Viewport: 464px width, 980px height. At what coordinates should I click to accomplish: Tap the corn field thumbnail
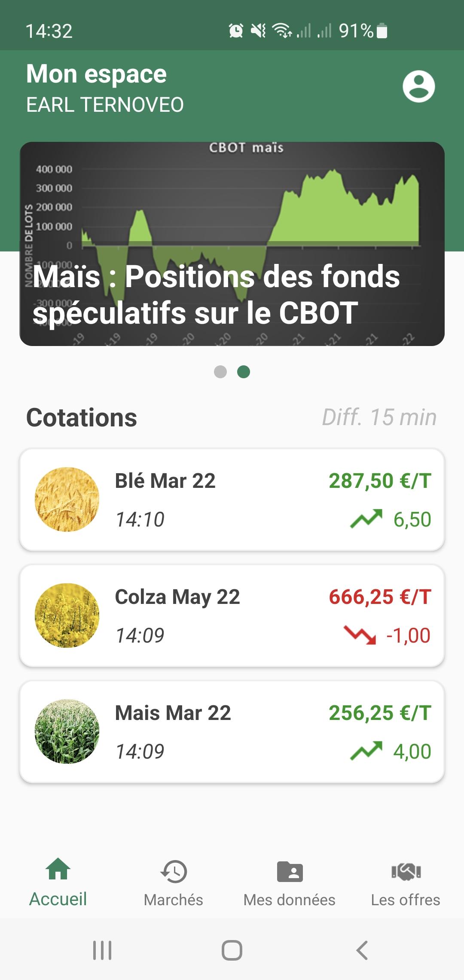click(x=67, y=732)
